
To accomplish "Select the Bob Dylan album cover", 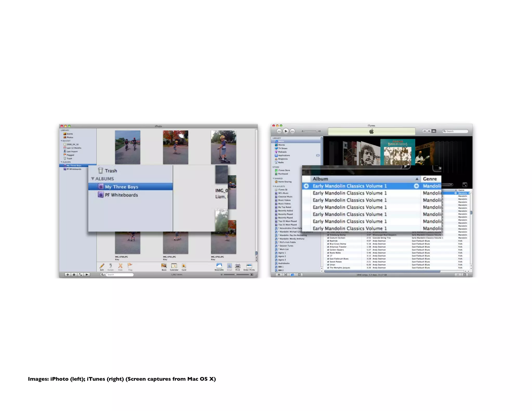I will 370,154.
